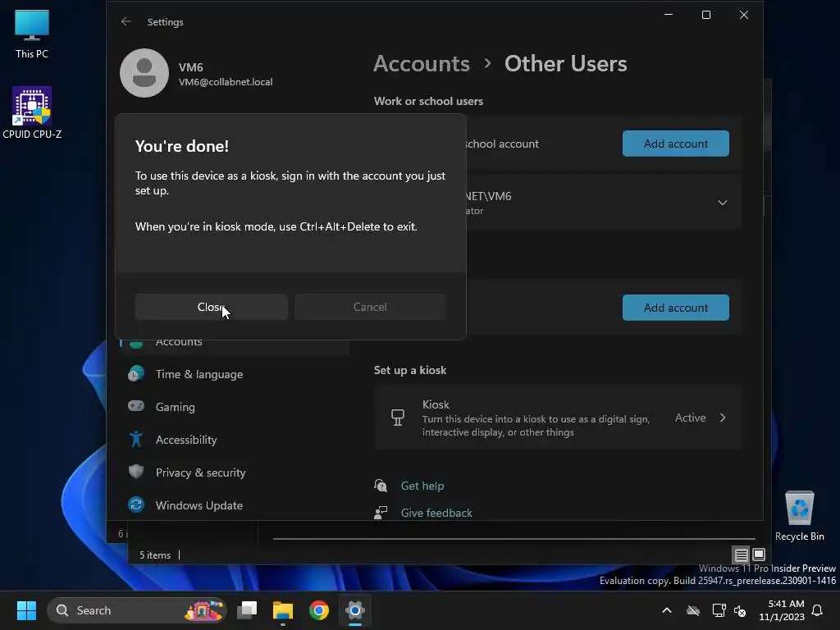Click the Windows Update arrows icon
Image resolution: width=840 pixels, height=630 pixels.
pos(136,504)
